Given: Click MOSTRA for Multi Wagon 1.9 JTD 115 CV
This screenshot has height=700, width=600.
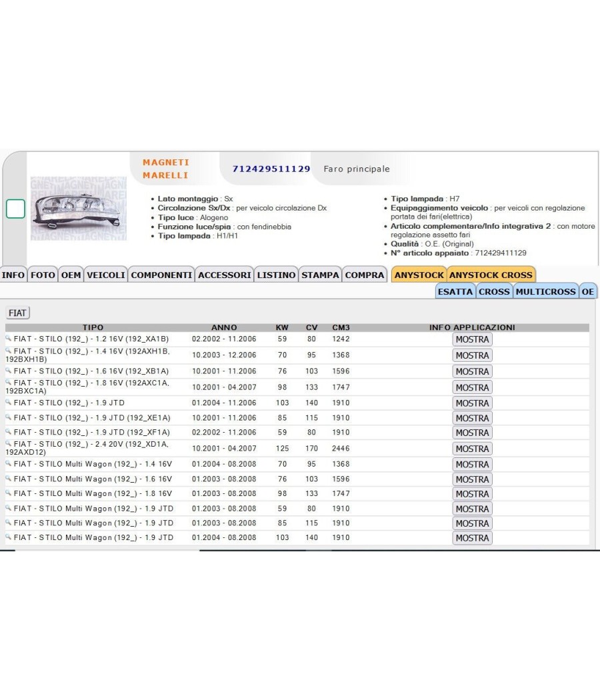Looking at the screenshot, I should coord(472,523).
